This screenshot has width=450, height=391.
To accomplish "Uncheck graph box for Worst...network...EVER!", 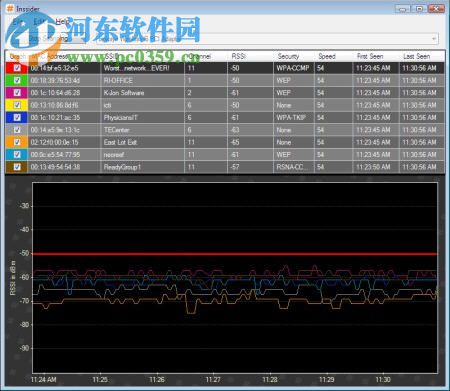I will coord(17,68).
